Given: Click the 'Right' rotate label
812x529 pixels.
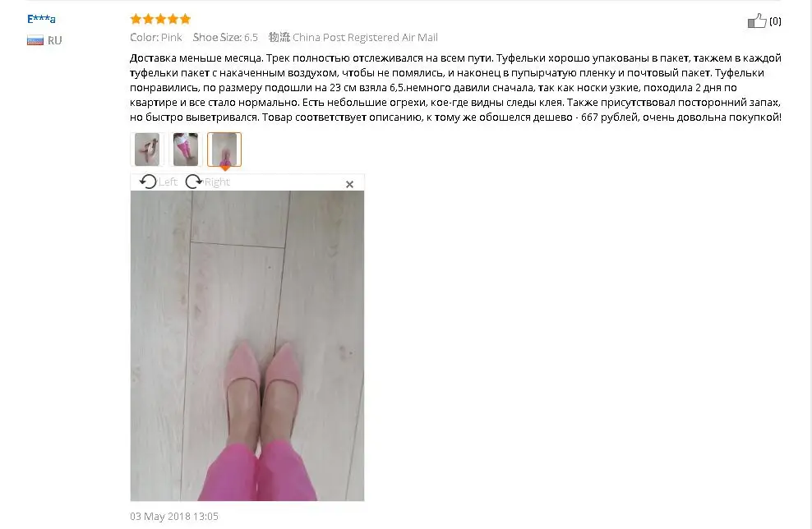Looking at the screenshot, I should pos(217,182).
